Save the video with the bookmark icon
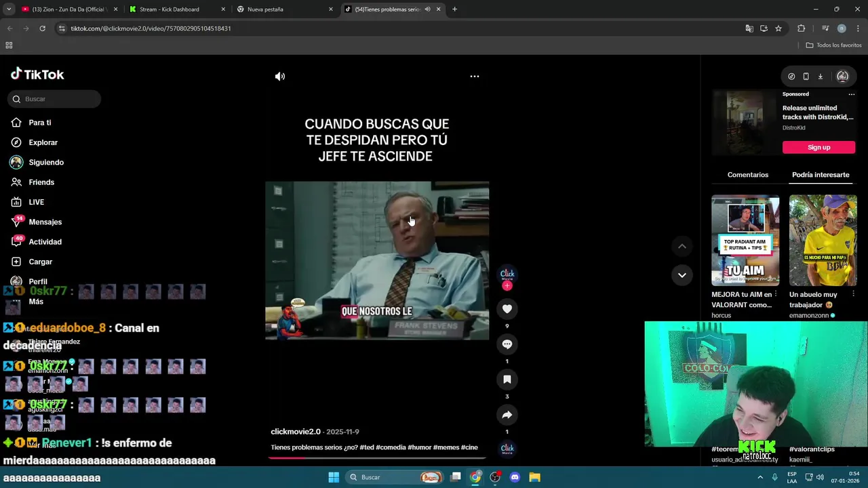Screen dimensions: 868x488 pos(507,380)
